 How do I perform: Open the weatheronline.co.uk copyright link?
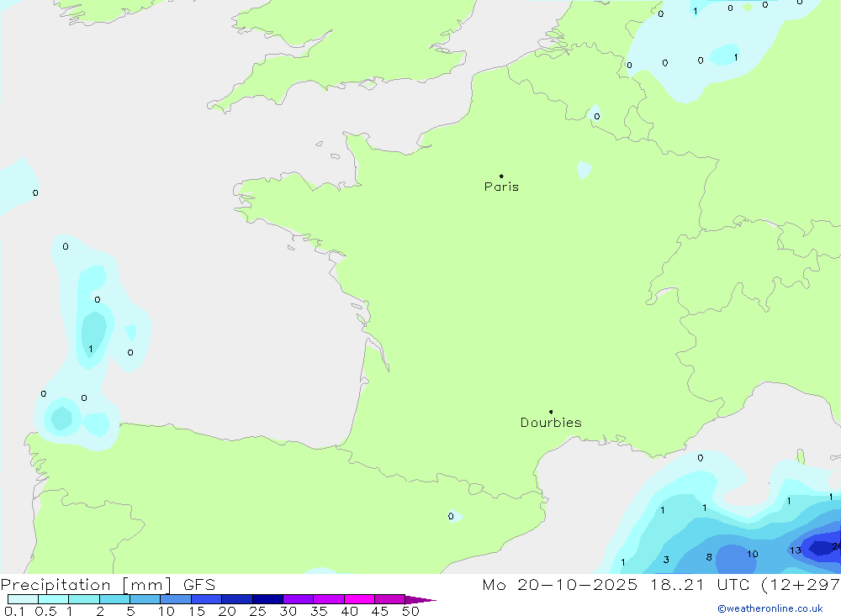tap(770, 608)
